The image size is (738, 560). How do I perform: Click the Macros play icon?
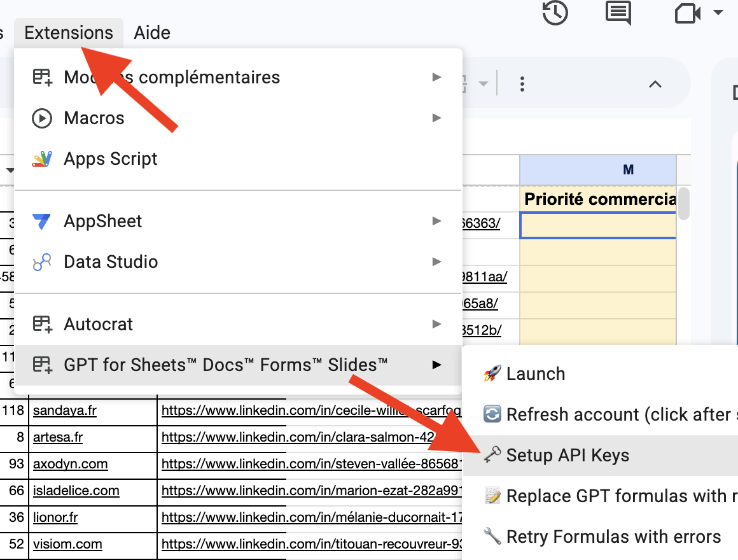[x=42, y=118]
